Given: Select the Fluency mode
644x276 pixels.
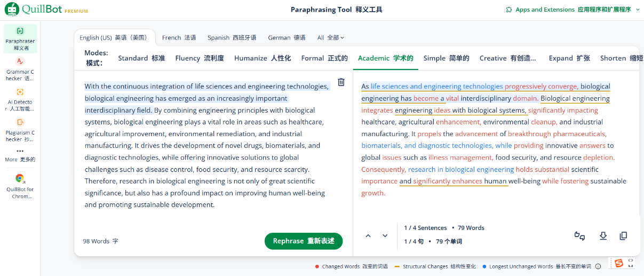Looking at the screenshot, I should point(200,58).
